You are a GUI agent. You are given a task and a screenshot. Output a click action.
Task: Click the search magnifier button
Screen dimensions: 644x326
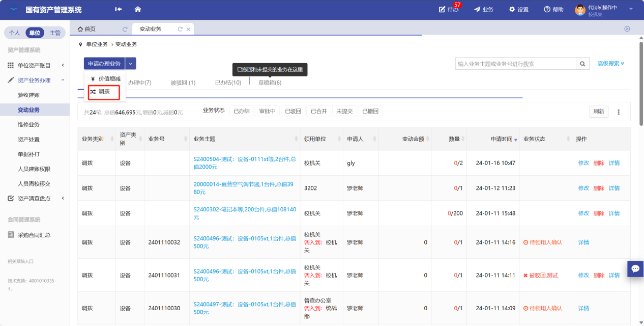point(583,64)
